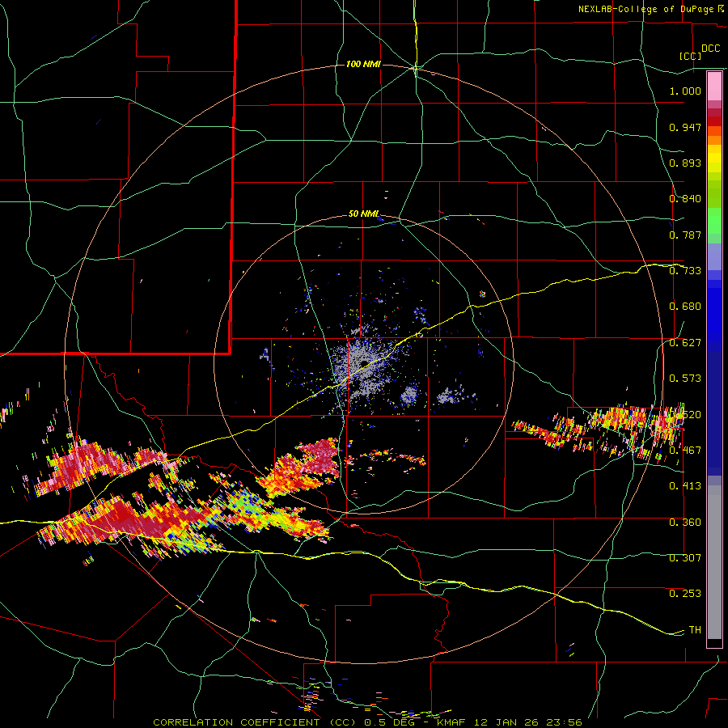Click the 100 NMI range ring label
The height and width of the screenshot is (728, 728).
pos(363,64)
